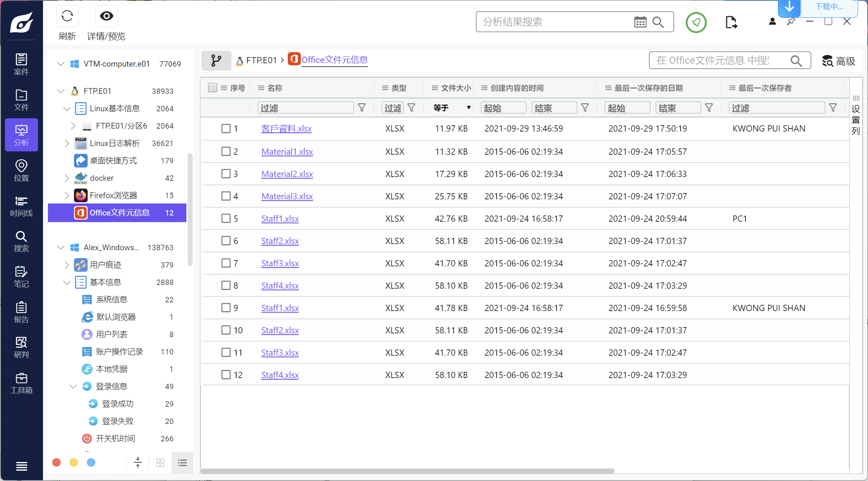Click FTP.E01 in the breadcrumb
Image resolution: width=868 pixels, height=481 pixels.
(x=261, y=60)
